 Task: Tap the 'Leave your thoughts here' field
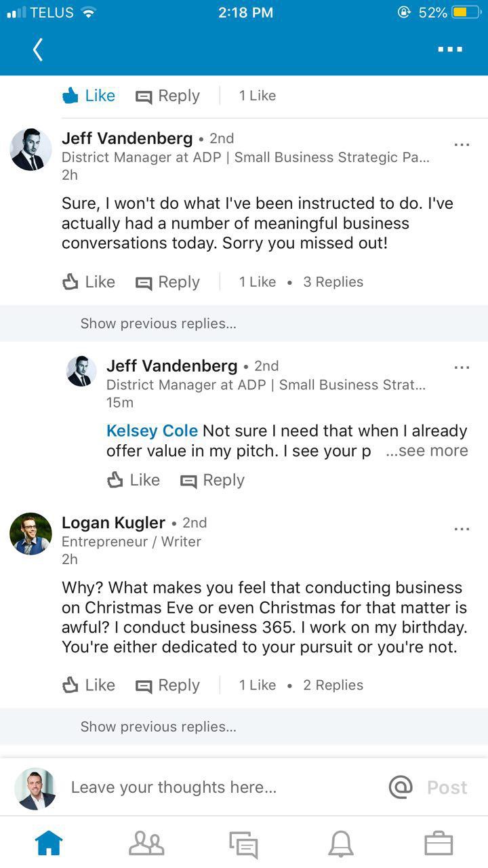pyautogui.click(x=203, y=787)
